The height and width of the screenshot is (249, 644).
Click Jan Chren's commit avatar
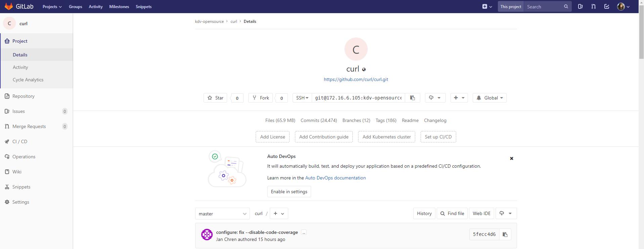[x=207, y=235]
